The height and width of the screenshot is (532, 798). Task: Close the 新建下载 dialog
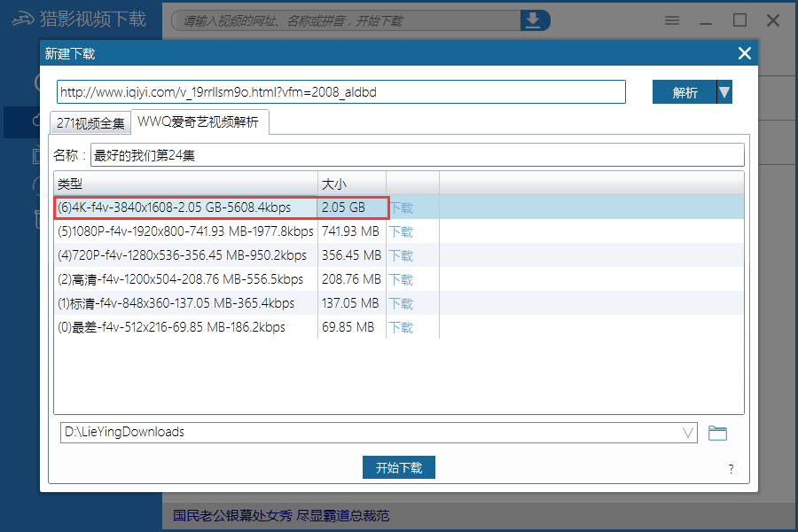tap(745, 53)
